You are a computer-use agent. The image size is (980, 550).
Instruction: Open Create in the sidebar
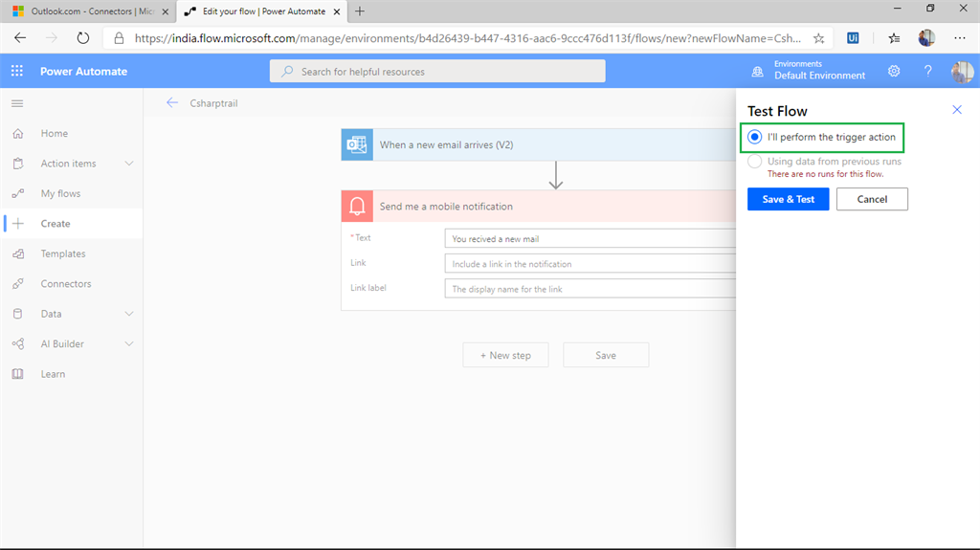coord(56,223)
